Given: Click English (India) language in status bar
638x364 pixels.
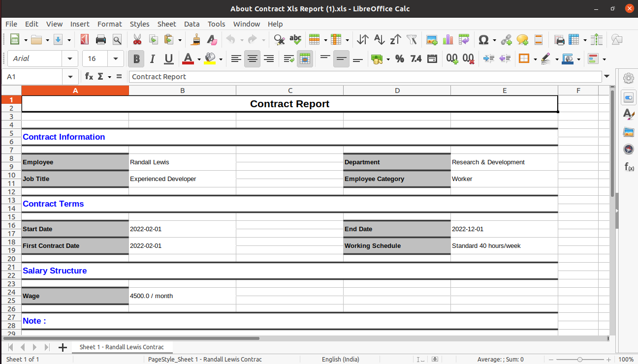Looking at the screenshot, I should [341, 359].
